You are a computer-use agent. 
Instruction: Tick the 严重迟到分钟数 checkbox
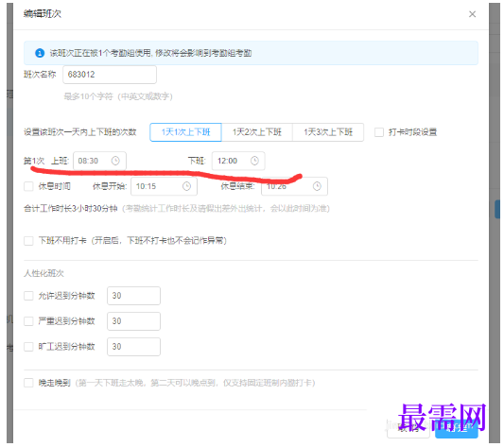pyautogui.click(x=28, y=321)
